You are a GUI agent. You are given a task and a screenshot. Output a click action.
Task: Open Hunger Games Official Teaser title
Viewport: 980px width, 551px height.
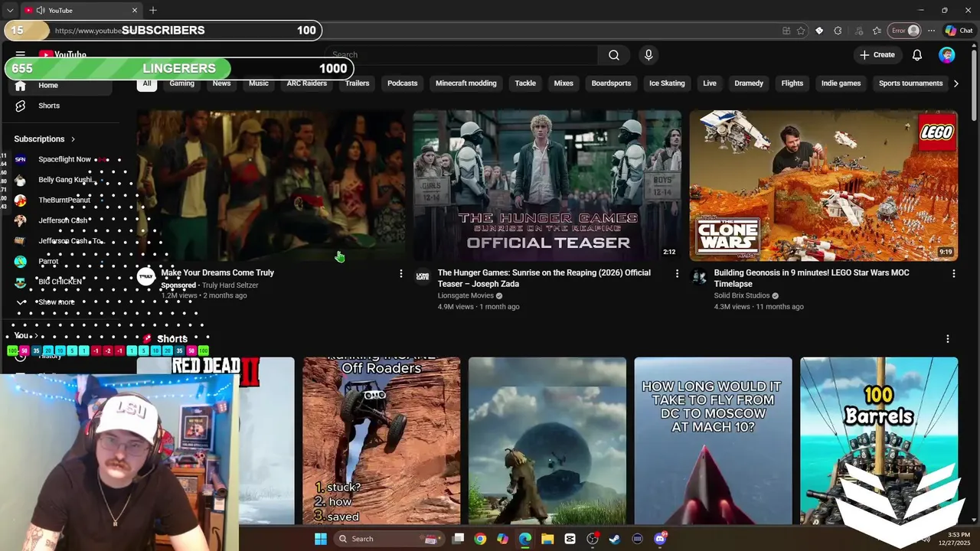544,279
